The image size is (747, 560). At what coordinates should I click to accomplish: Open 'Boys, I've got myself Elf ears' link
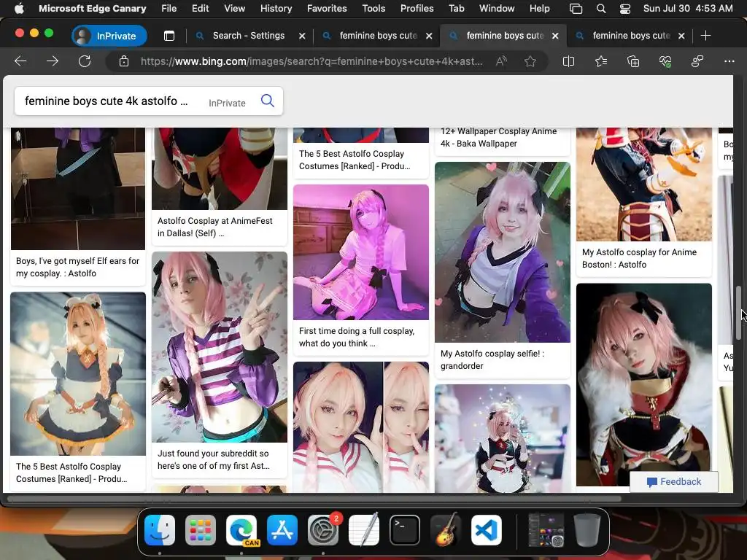(x=77, y=267)
